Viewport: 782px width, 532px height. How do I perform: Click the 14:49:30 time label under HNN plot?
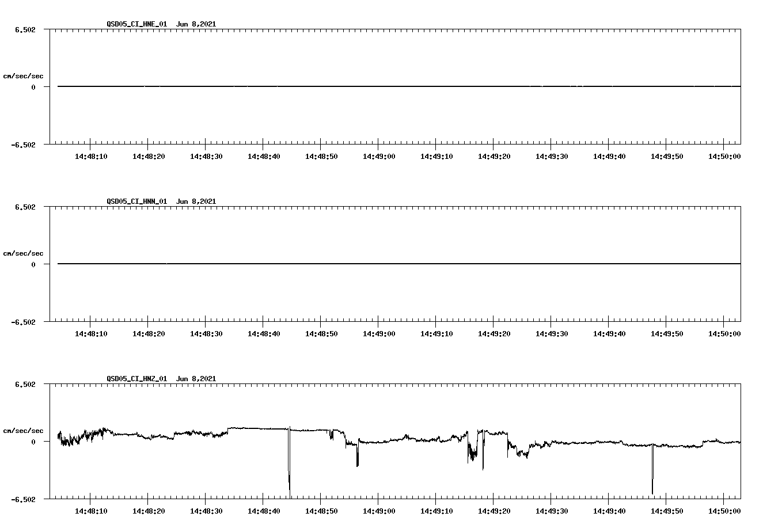click(x=552, y=334)
